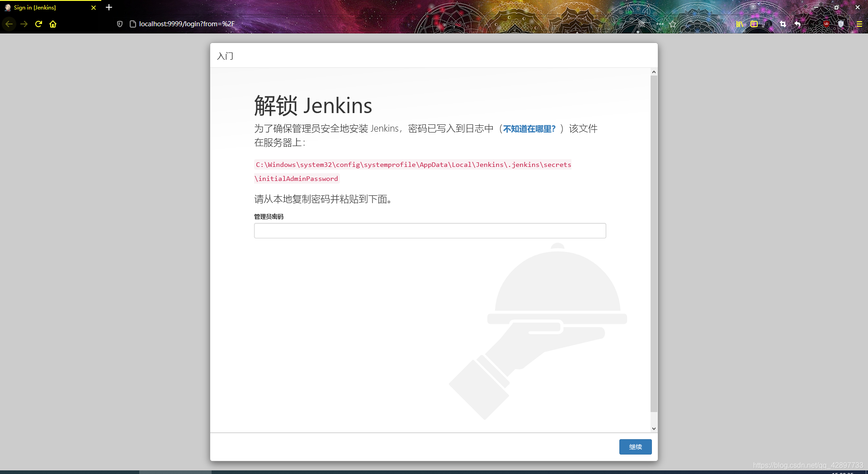Click the 管理员密码 field label
Screen dimensions: 868x474
[x=269, y=217]
